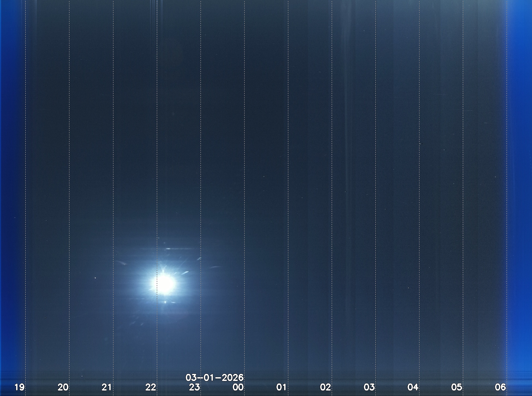Screen dimensions: 532x396
Task: Select the 22 hour label
Action: (151, 387)
